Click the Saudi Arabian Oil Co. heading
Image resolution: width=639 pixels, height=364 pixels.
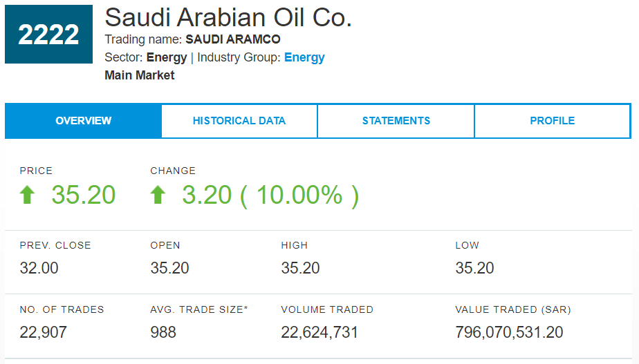228,17
